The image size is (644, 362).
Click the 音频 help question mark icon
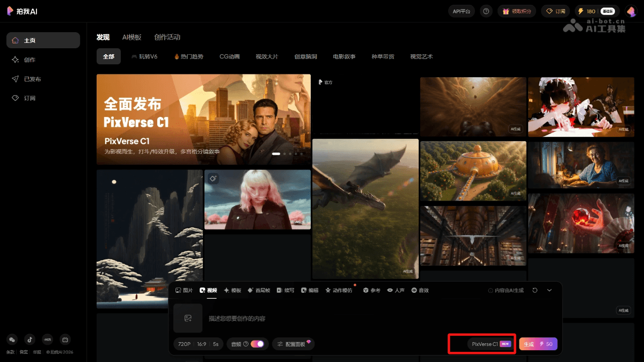click(246, 344)
